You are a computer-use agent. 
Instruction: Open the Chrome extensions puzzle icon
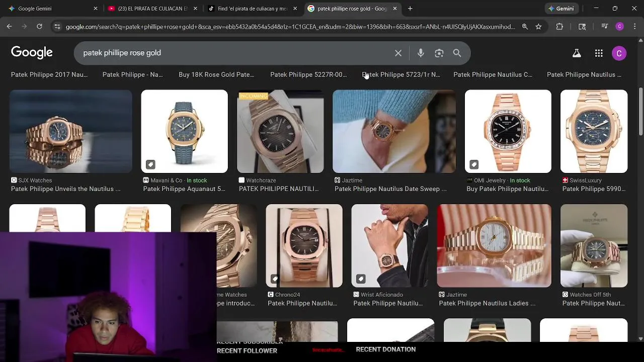559,27
